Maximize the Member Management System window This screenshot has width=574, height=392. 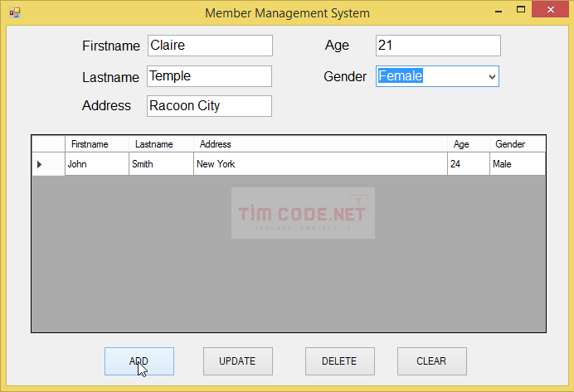521,10
